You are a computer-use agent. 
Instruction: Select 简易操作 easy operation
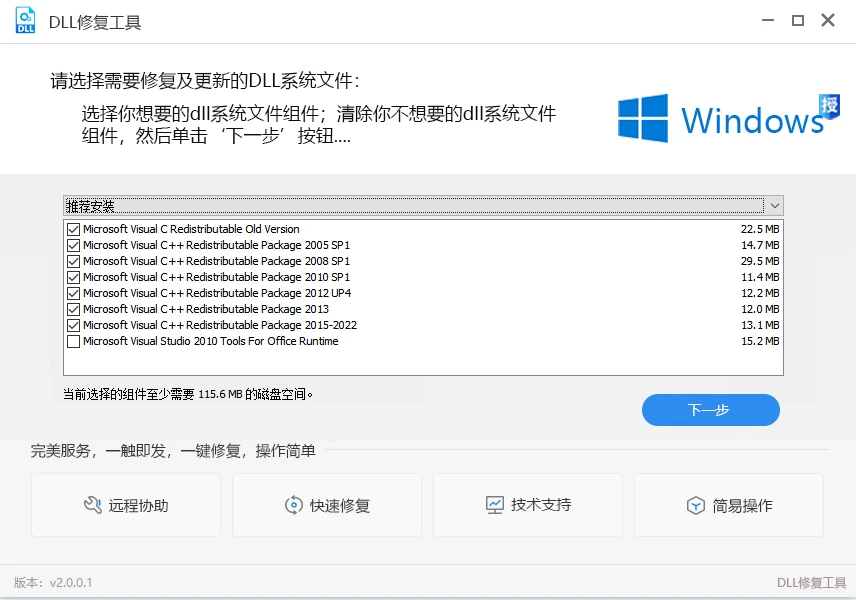729,505
